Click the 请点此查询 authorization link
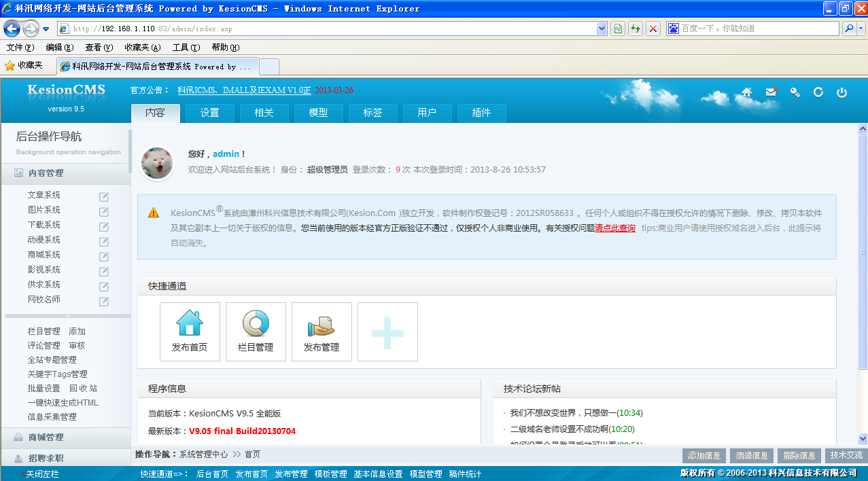 pos(615,228)
